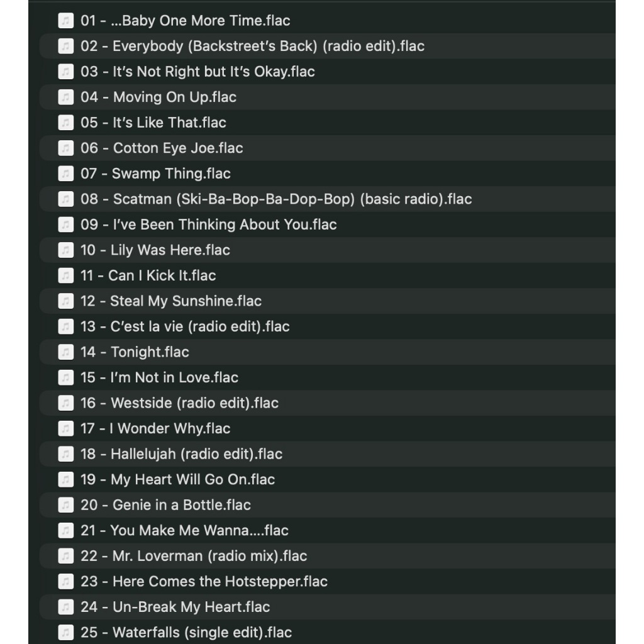This screenshot has width=644, height=644.
Task: Click the file icon next to Genie in a Bottle
Action: (x=65, y=504)
